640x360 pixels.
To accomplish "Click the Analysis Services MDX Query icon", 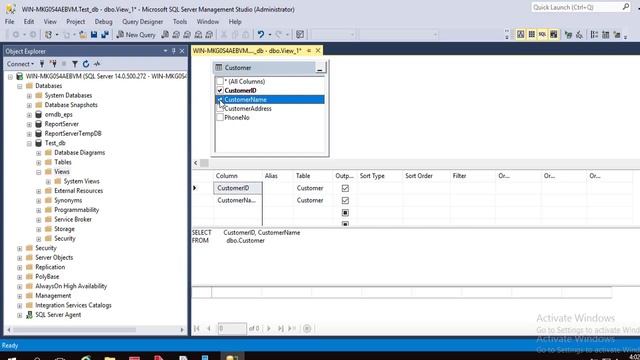I will click(x=176, y=35).
